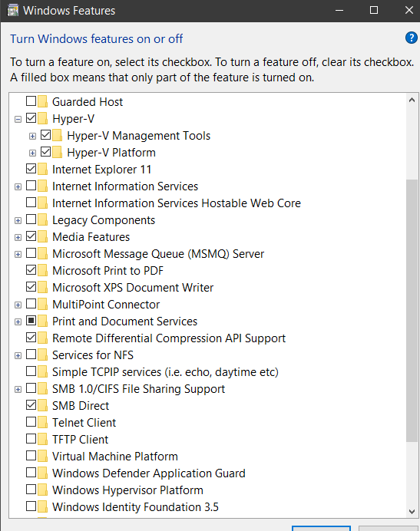The height and width of the screenshot is (531, 420).
Task: Expand Internet Information Services node
Action: [x=18, y=187]
